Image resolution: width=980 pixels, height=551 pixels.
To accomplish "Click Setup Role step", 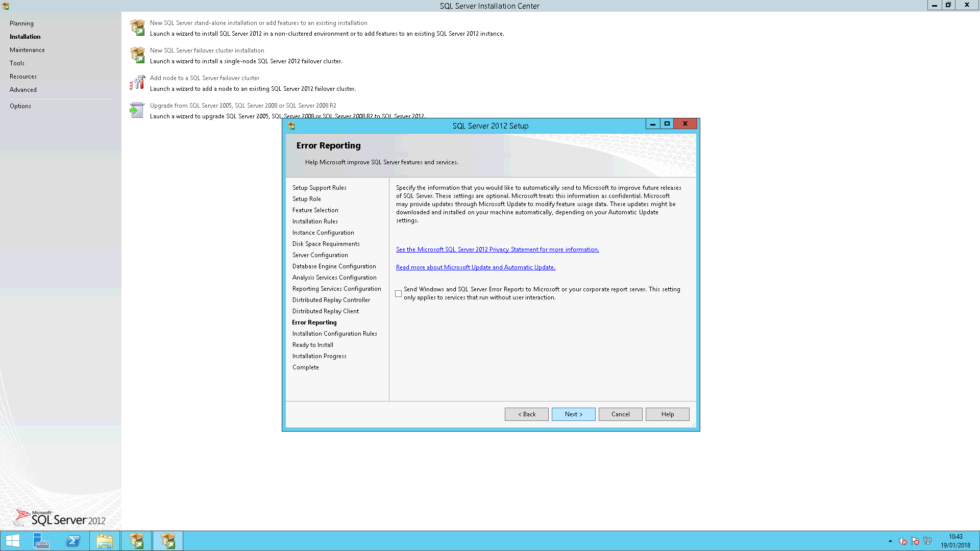I will click(307, 199).
